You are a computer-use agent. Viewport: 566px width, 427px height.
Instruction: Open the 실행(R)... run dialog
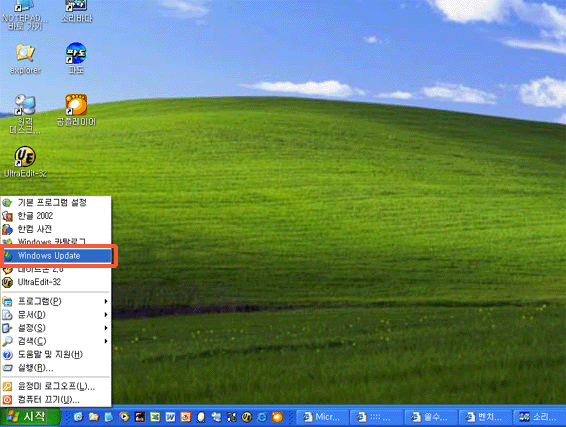tap(56, 368)
